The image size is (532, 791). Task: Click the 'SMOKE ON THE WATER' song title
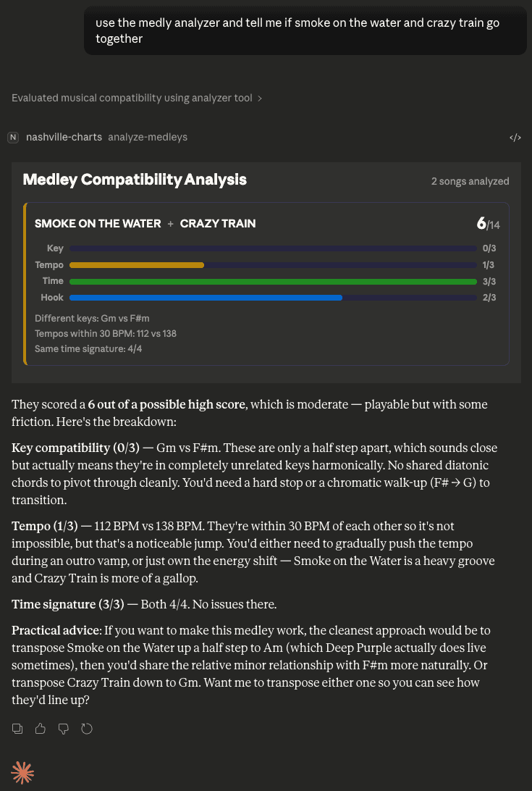click(x=98, y=224)
